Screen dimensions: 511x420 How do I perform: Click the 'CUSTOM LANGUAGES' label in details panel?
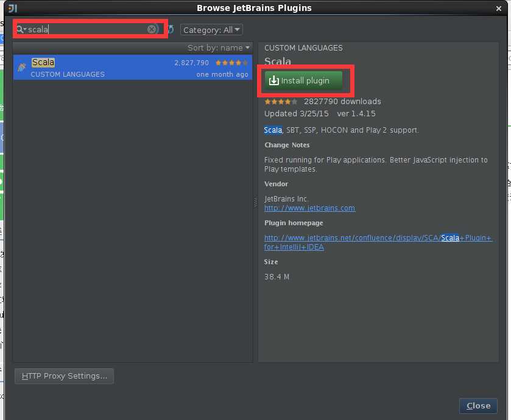click(x=303, y=48)
